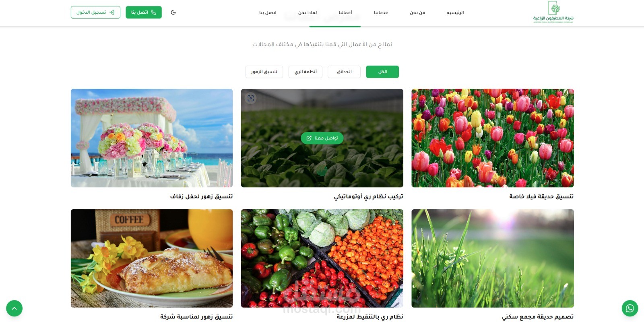
Task: Open the tulip garden project thumbnail
Action: click(x=493, y=138)
